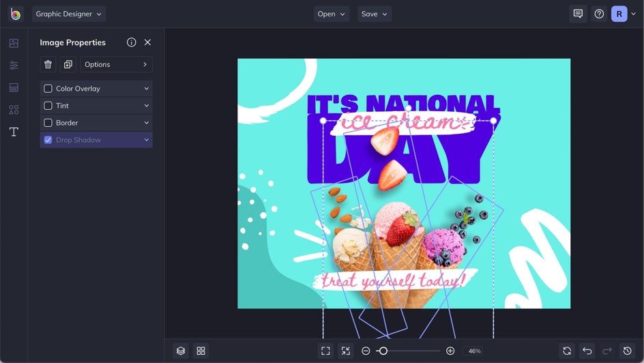The width and height of the screenshot is (644, 363).
Task: Uncheck the Drop Shadow checkbox
Action: coord(48,140)
